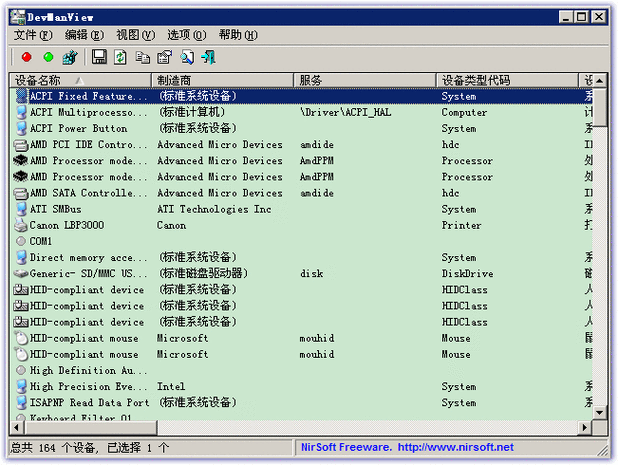Select the COM1 device row
The width and height of the screenshot is (618, 465).
pos(302,241)
